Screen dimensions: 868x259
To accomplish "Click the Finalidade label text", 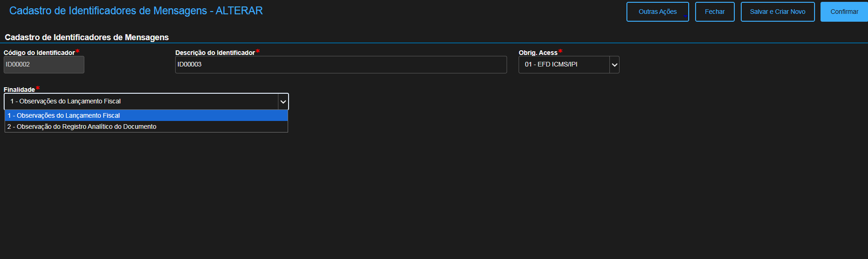I will click(19, 90).
